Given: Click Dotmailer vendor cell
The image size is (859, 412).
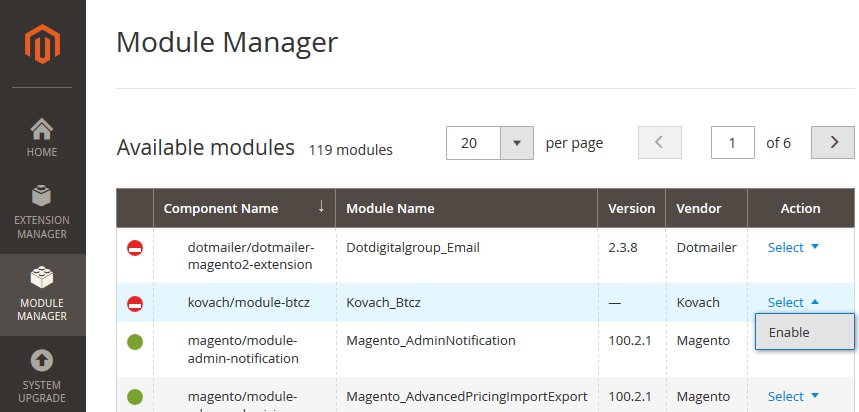Looking at the screenshot, I should [707, 248].
